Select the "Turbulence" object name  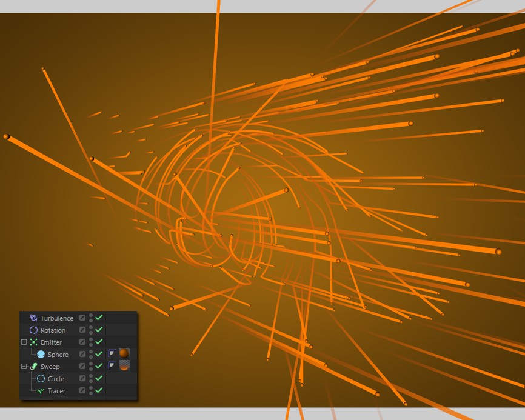click(56, 318)
